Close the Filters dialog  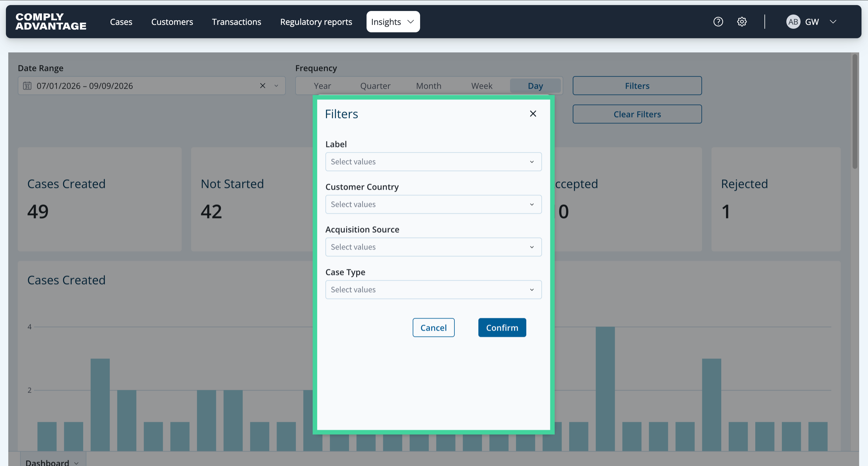533,114
